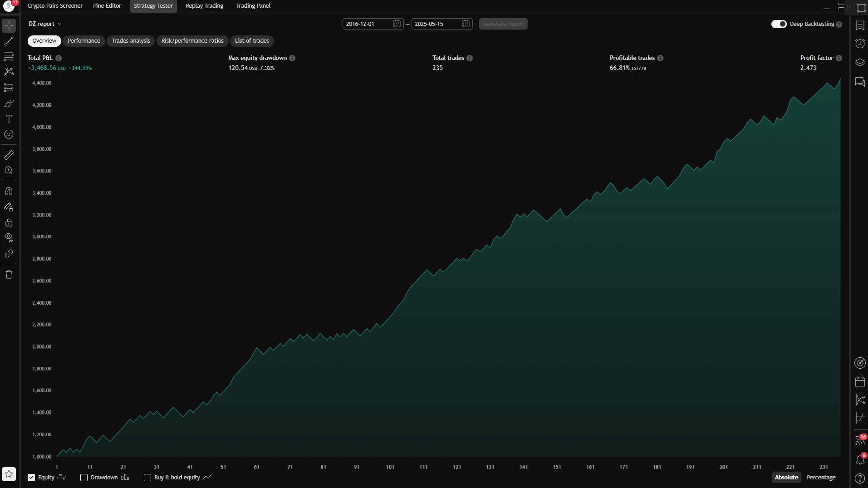This screenshot has height=488, width=868.
Task: Open the watchlist panel icon
Action: point(860,25)
